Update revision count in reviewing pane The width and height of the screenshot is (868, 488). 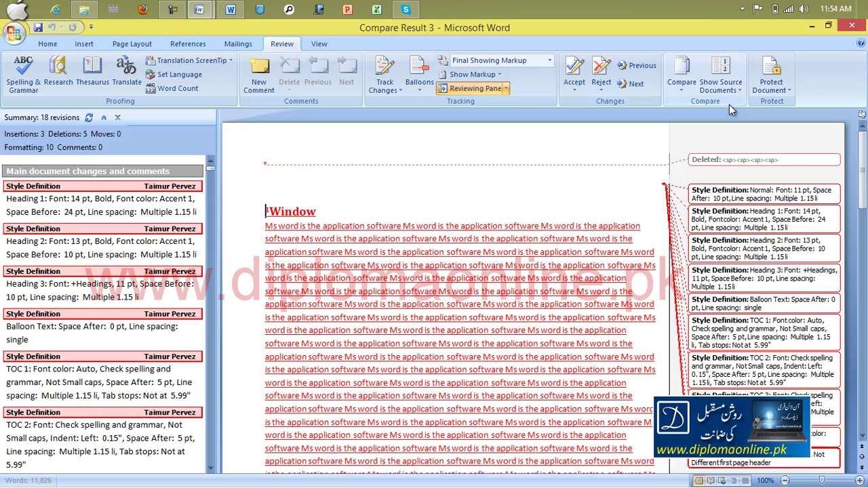click(89, 117)
